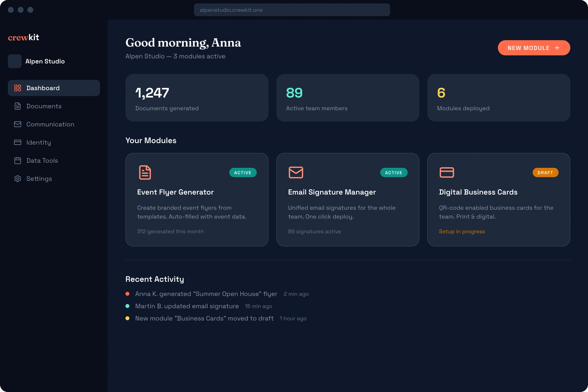The image size is (588, 392).
Task: Click the plus icon on New Module
Action: [x=557, y=48]
